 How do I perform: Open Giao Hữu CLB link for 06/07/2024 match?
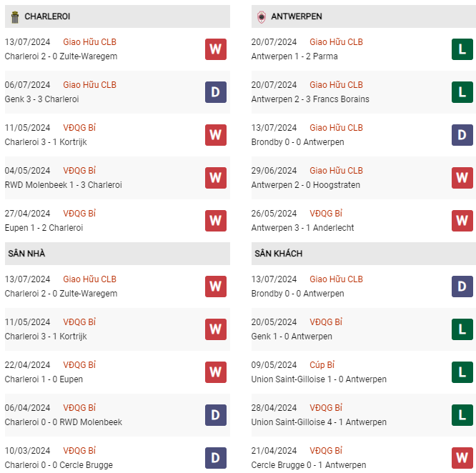click(89, 85)
